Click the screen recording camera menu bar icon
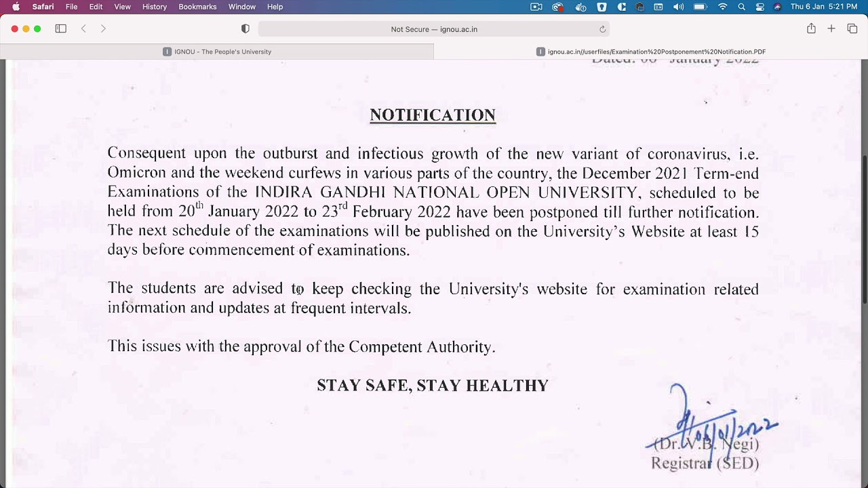868x488 pixels. (536, 7)
